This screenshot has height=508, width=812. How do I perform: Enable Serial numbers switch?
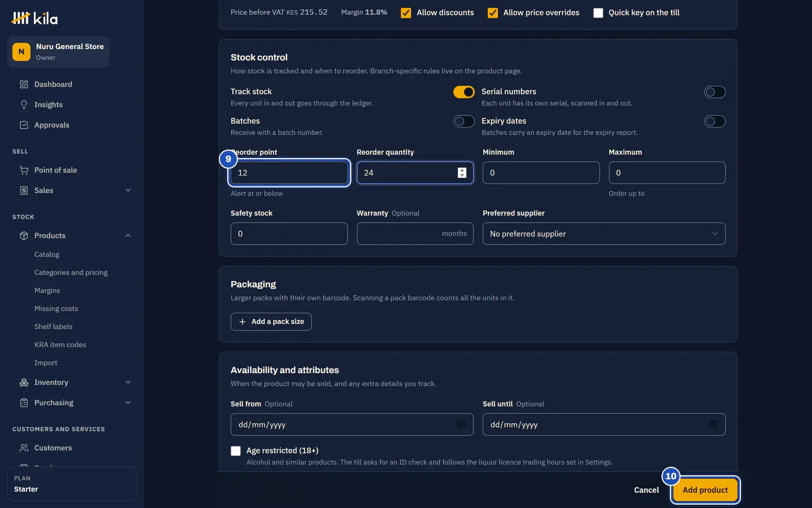[x=715, y=92]
